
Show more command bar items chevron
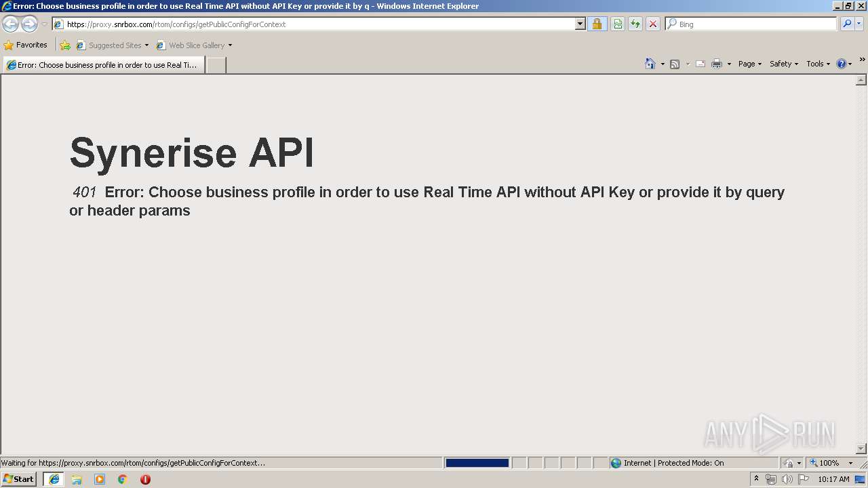862,60
